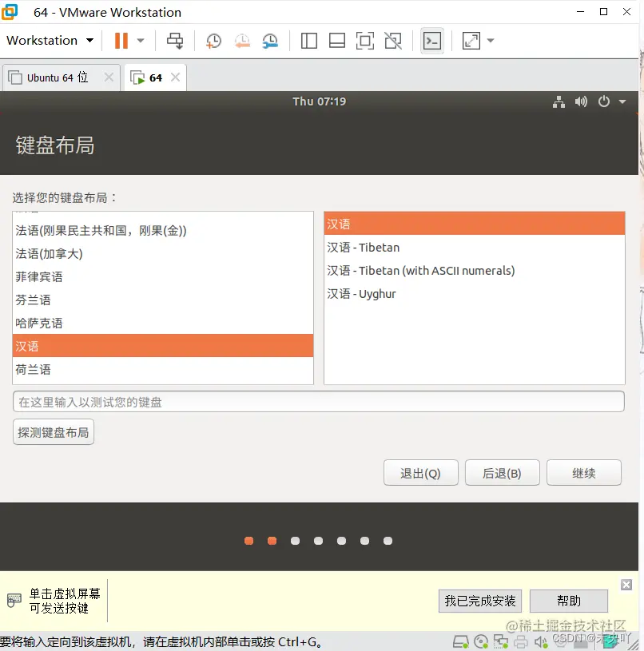Click the network adapter status icon
This screenshot has width=644, height=651.
tap(501, 642)
